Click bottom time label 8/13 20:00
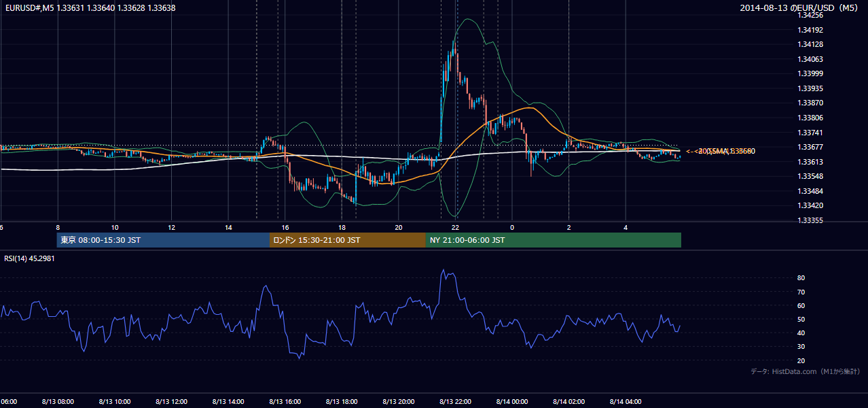868x408 pixels. [399, 401]
